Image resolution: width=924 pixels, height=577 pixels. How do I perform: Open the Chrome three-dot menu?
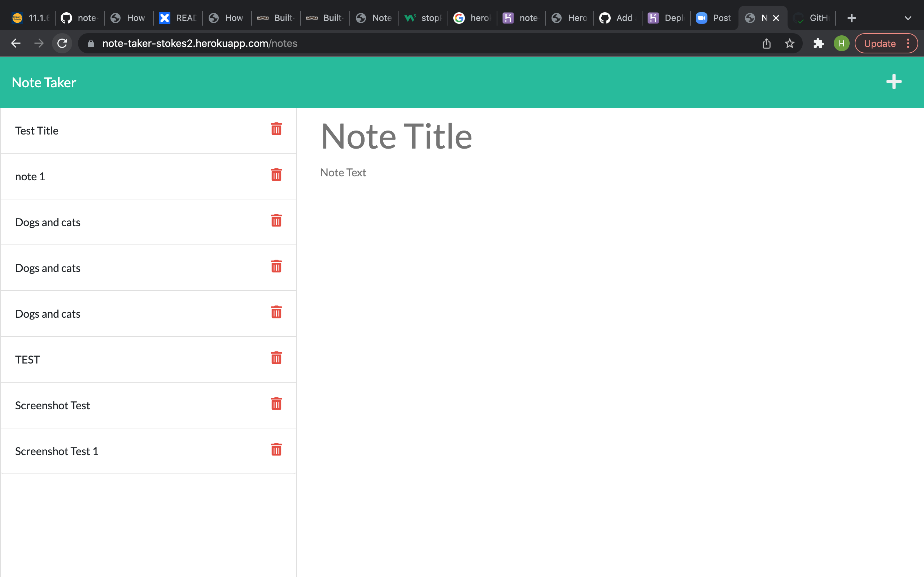coord(908,44)
